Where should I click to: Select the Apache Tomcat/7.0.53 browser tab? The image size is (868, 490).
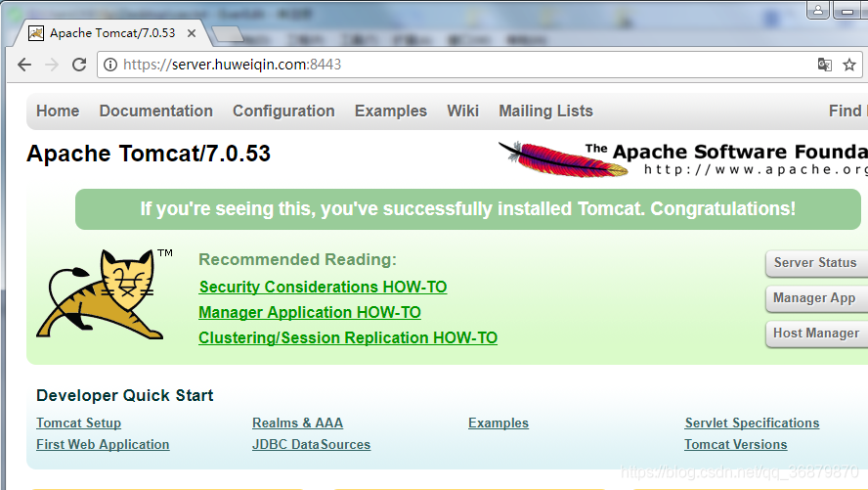pyautogui.click(x=112, y=33)
